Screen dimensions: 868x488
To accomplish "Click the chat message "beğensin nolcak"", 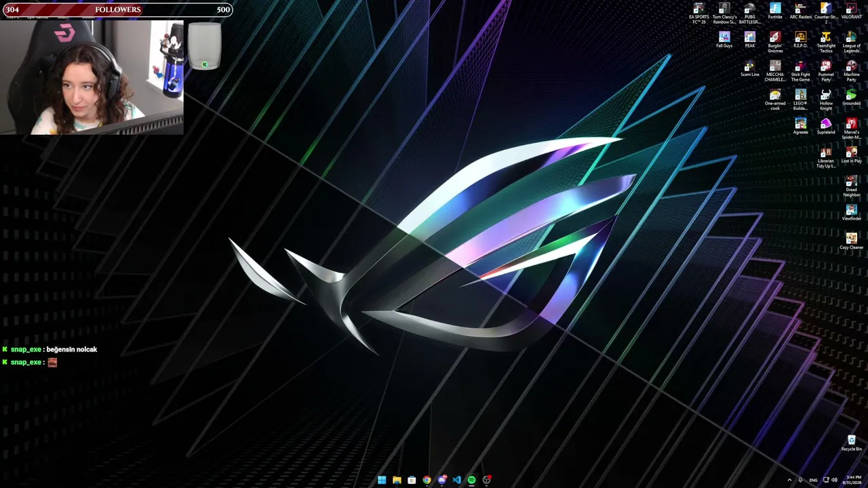I will click(72, 350).
